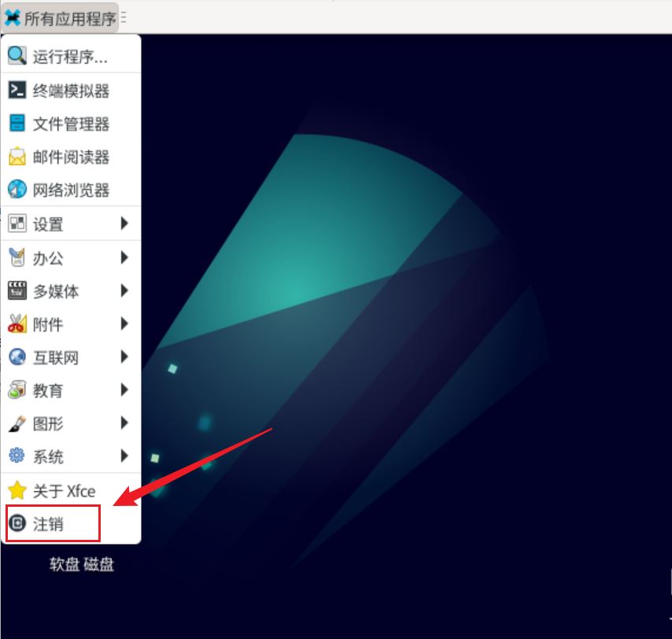Image resolution: width=672 pixels, height=639 pixels.
Task: Click the scissors icon next to 附件
Action: coord(17,323)
